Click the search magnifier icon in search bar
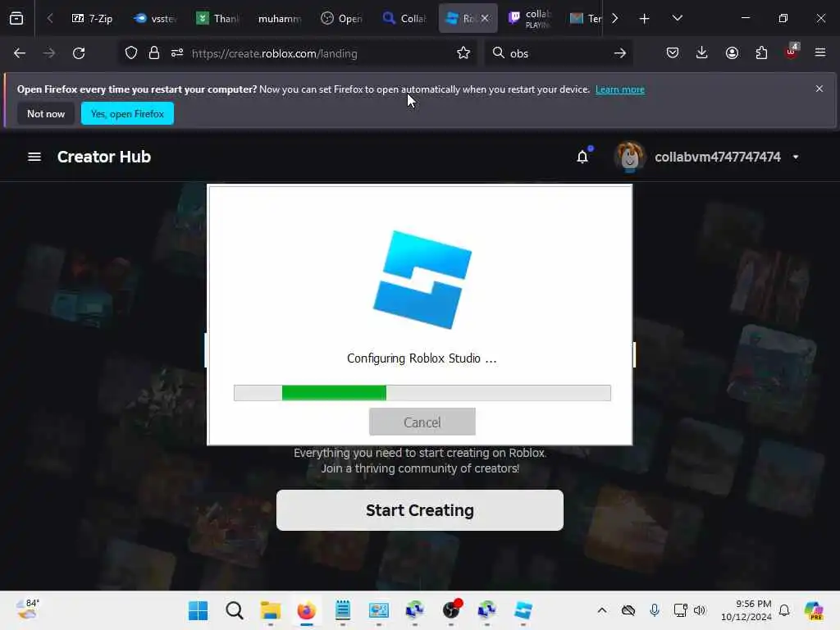 498,52
